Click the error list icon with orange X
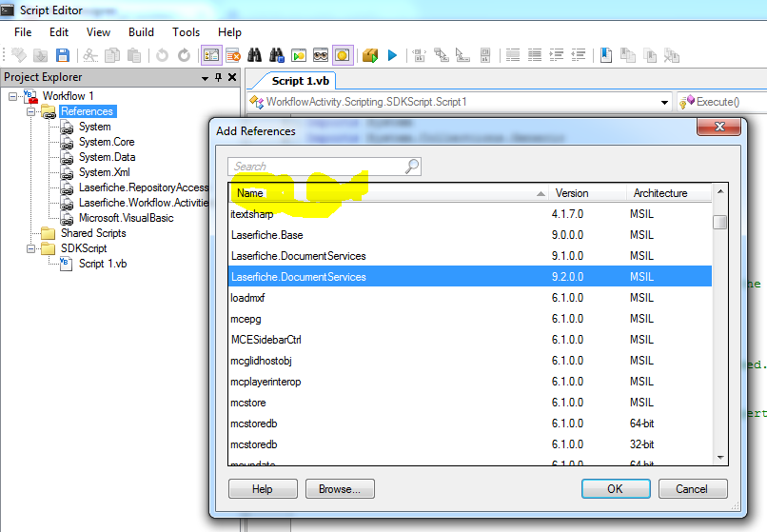 [233, 55]
